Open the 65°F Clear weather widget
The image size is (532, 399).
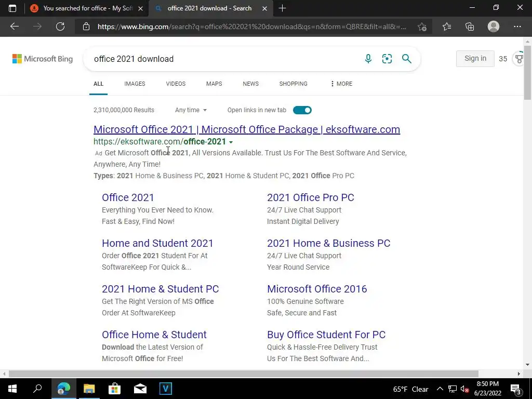(410, 389)
